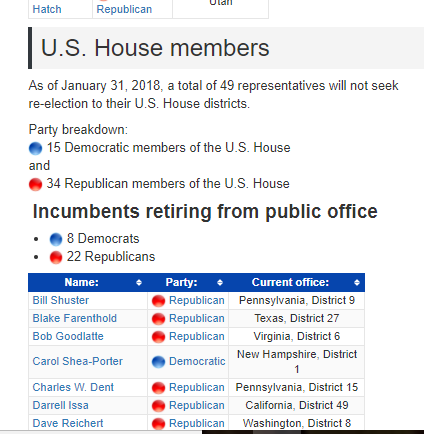Open Dave Reichert link

(68, 423)
